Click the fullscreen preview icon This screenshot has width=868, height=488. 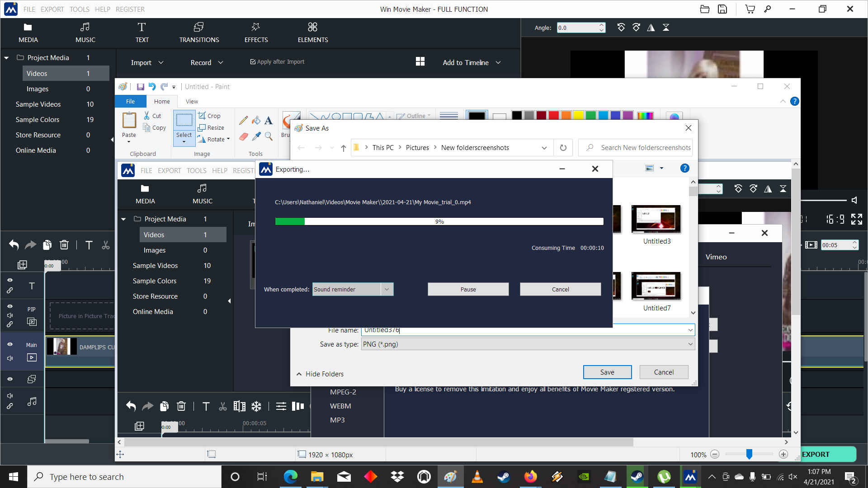tap(856, 219)
